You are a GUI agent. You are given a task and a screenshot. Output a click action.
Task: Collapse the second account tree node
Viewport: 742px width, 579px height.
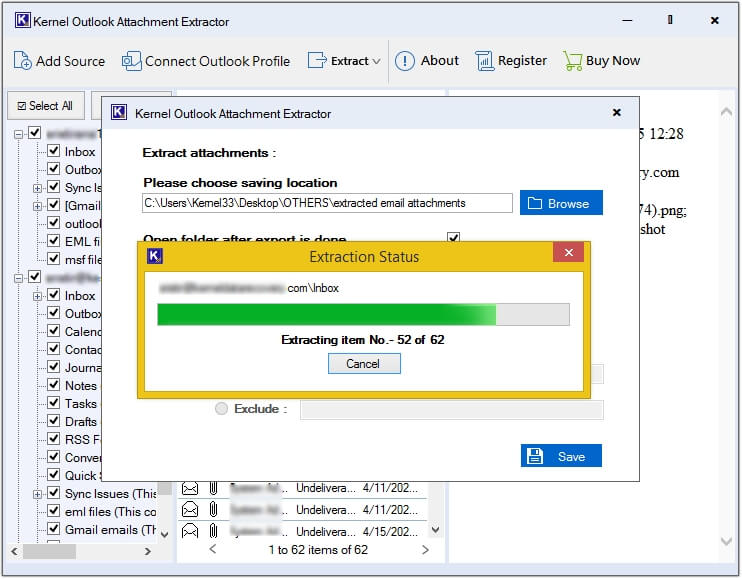coord(18,278)
